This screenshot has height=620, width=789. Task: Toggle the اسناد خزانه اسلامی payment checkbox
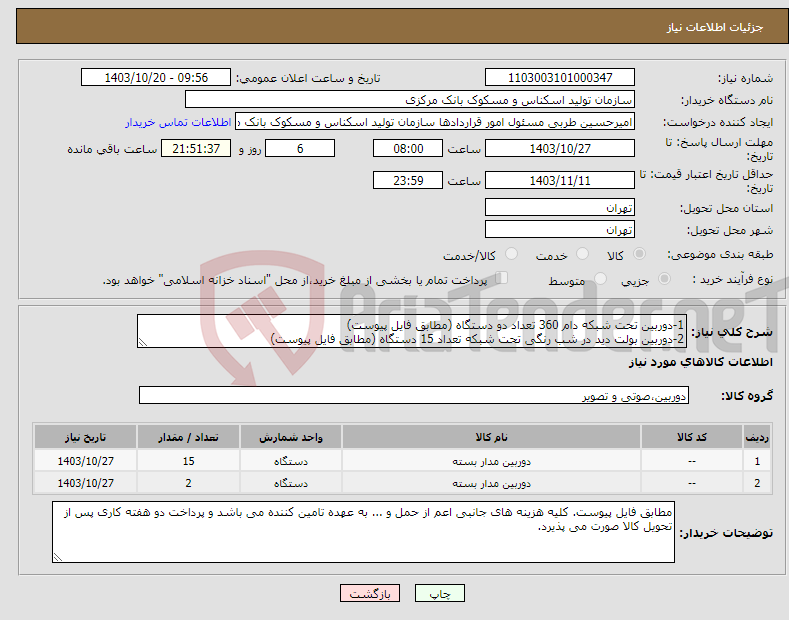coord(502,278)
